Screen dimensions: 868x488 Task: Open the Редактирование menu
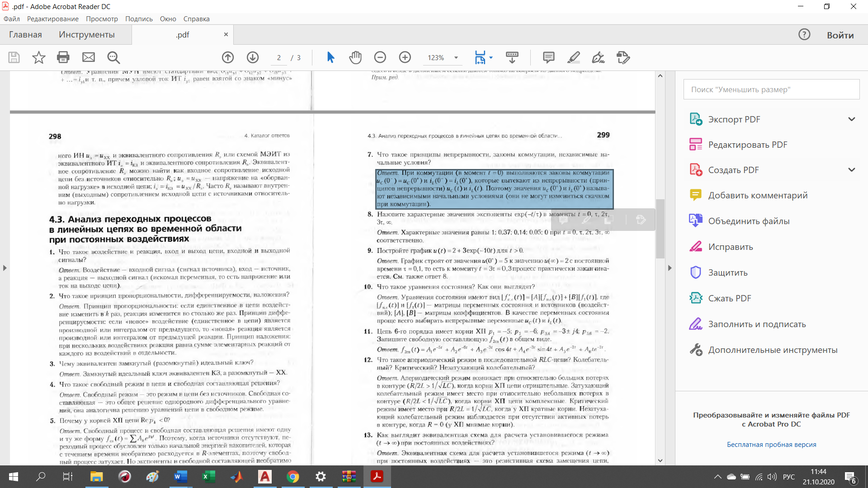53,19
